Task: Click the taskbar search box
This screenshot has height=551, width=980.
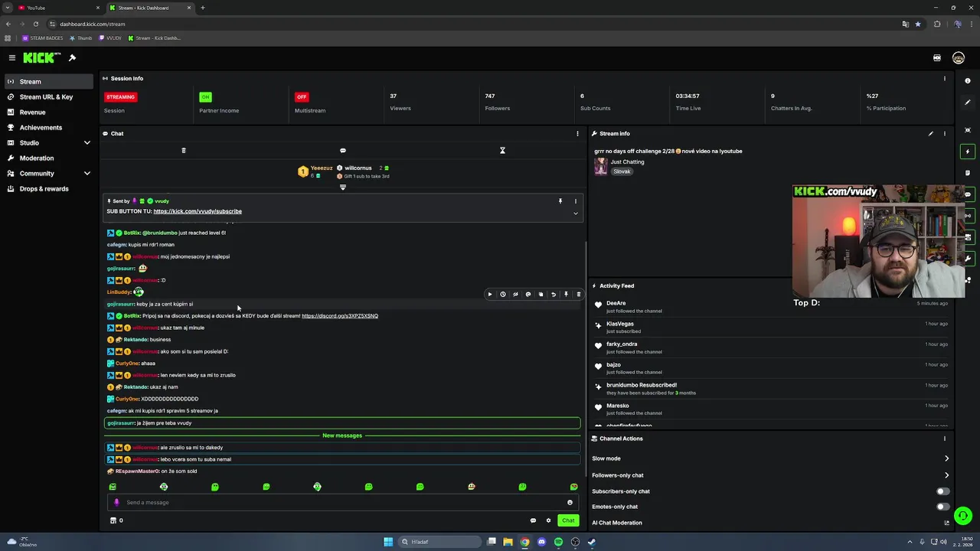Action: click(x=441, y=542)
